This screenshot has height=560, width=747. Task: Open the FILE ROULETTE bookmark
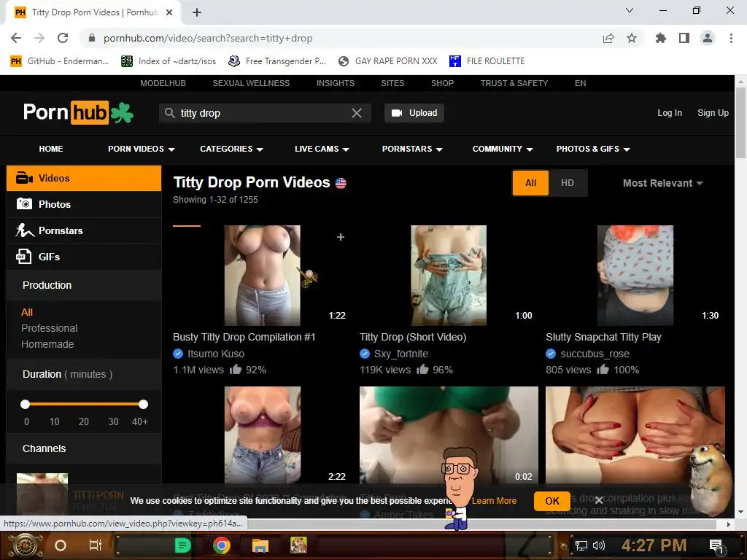[487, 61]
